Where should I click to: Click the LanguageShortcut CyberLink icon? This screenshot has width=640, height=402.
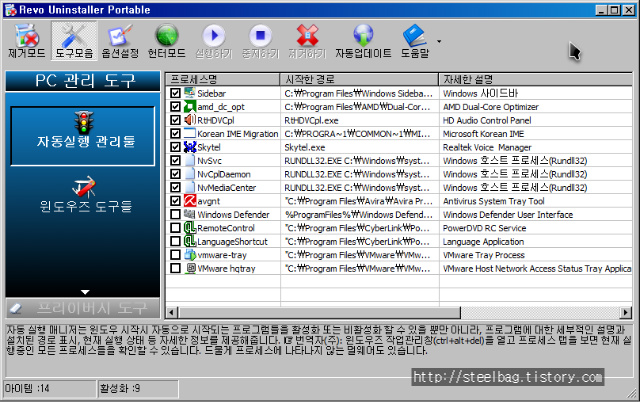coord(190,241)
